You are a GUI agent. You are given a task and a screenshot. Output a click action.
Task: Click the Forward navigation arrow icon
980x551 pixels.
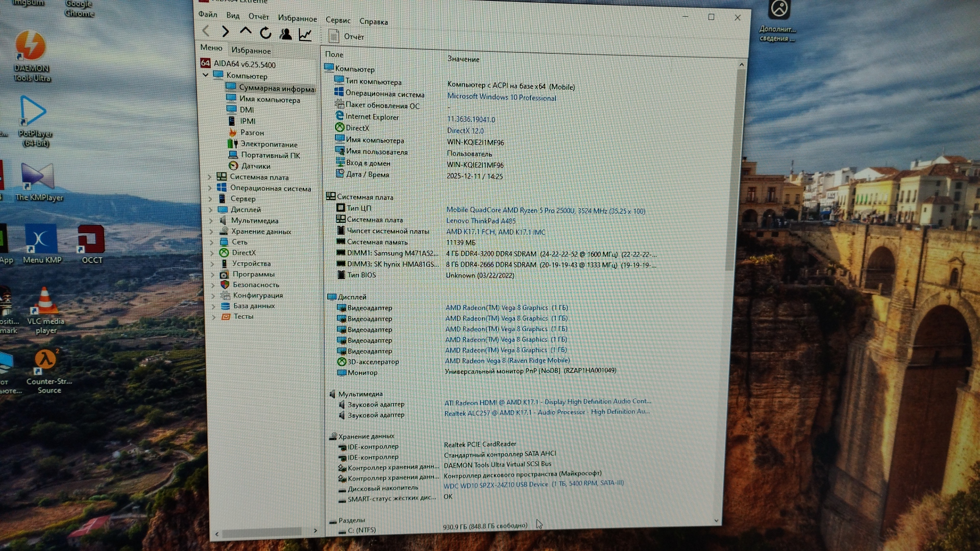pyautogui.click(x=225, y=32)
